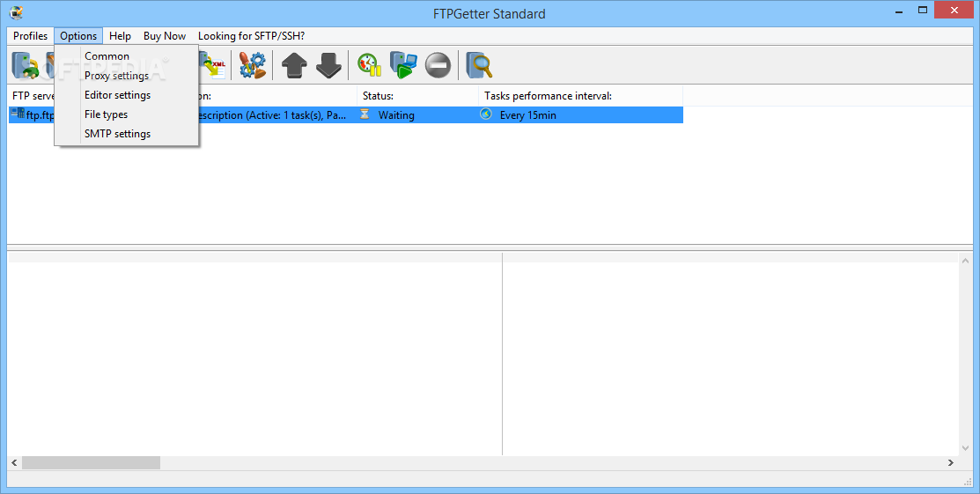The height and width of the screenshot is (494, 980).
Task: Choose File types from Options menu
Action: [127, 114]
